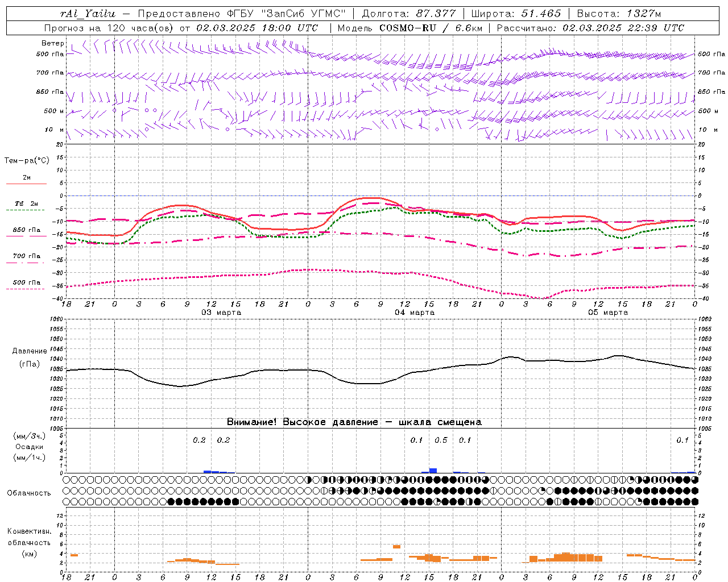Click the tallest blue precipitation bar
Image resolution: width=728 pixels, height=582 pixels.
tap(433, 471)
